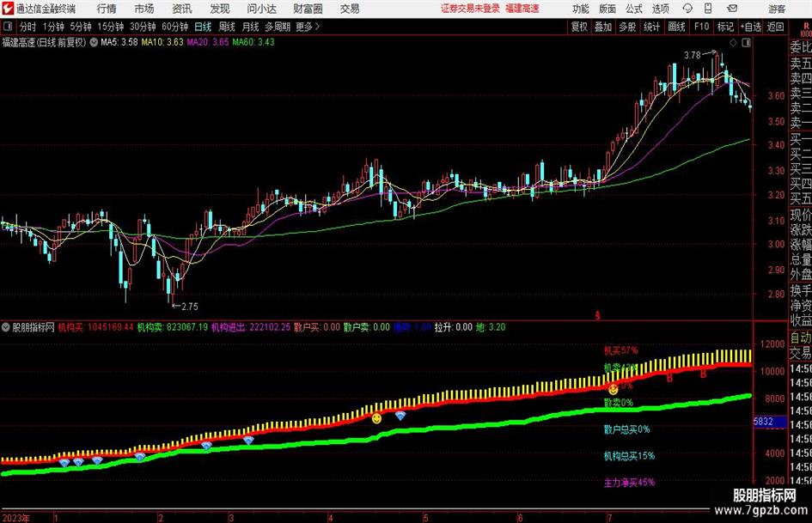
Task: Switch to the 1分钟 period tab
Action: click(53, 27)
